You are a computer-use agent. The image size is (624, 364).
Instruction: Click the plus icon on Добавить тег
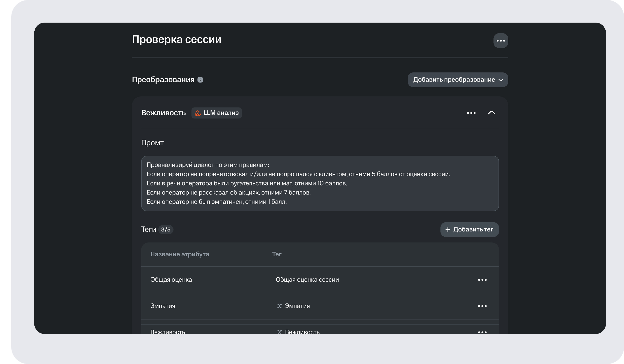click(448, 229)
